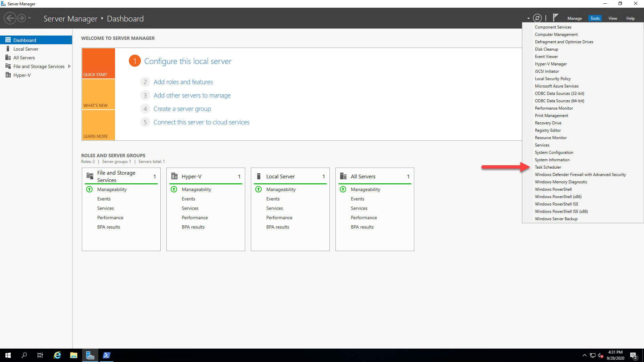The image size is (644, 362).
Task: Open the Local Server tile icon
Action: [x=259, y=176]
